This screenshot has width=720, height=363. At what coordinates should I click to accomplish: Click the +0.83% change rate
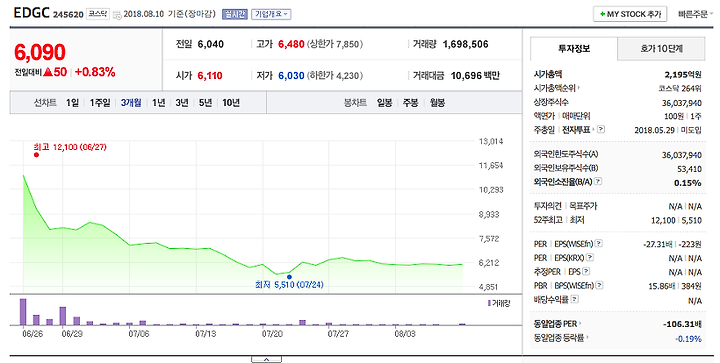pos(95,72)
